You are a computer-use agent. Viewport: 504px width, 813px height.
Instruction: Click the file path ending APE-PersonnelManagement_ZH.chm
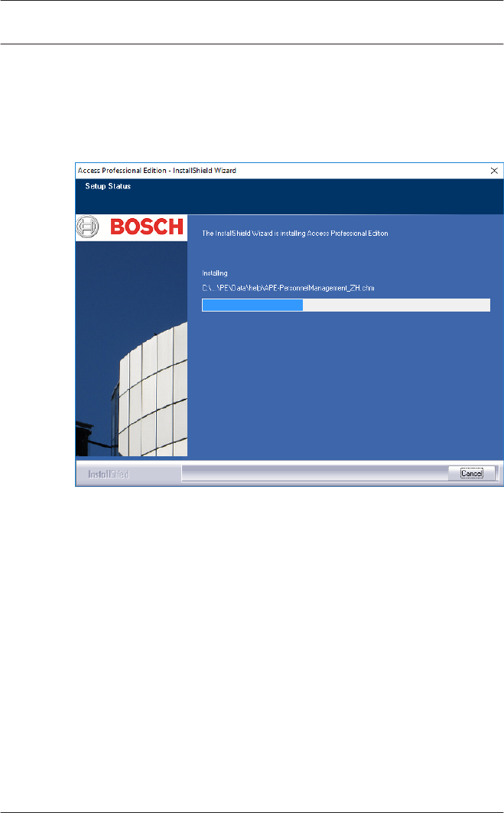point(288,289)
